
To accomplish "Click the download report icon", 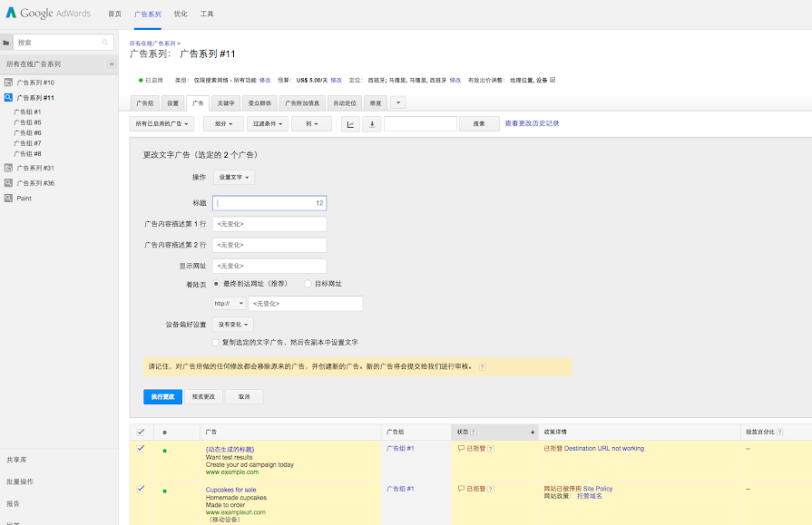I will coord(372,124).
